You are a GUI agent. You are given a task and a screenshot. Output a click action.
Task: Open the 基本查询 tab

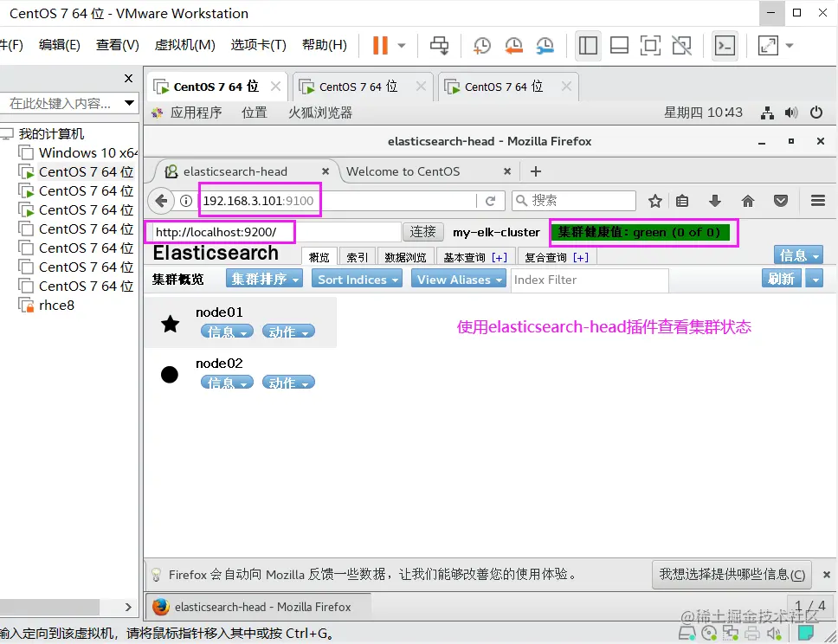pos(475,257)
